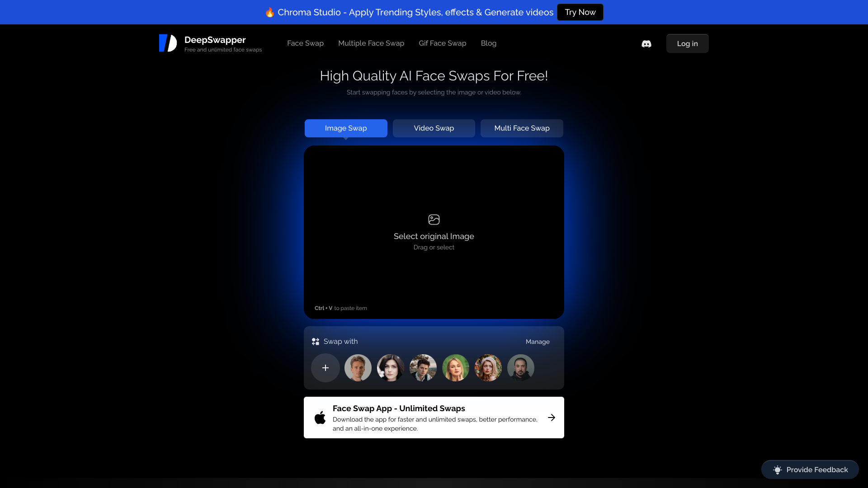Click the Try Now button
This screenshot has height=488, width=868.
[580, 12]
